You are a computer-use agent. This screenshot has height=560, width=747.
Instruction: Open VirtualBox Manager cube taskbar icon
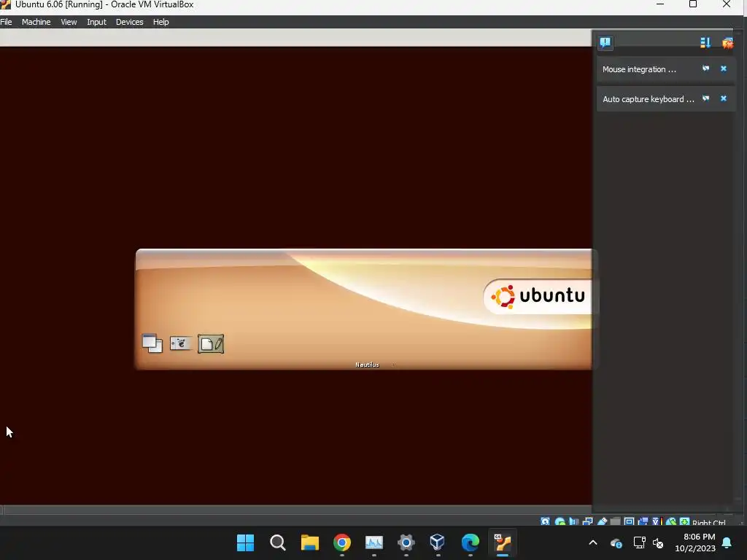click(x=438, y=542)
